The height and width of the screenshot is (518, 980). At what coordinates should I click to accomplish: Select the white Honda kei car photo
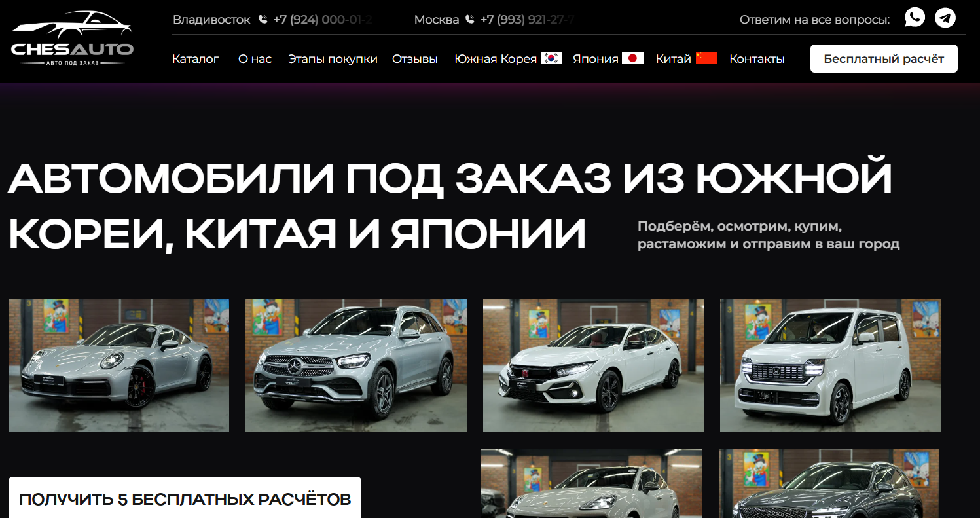click(x=830, y=365)
